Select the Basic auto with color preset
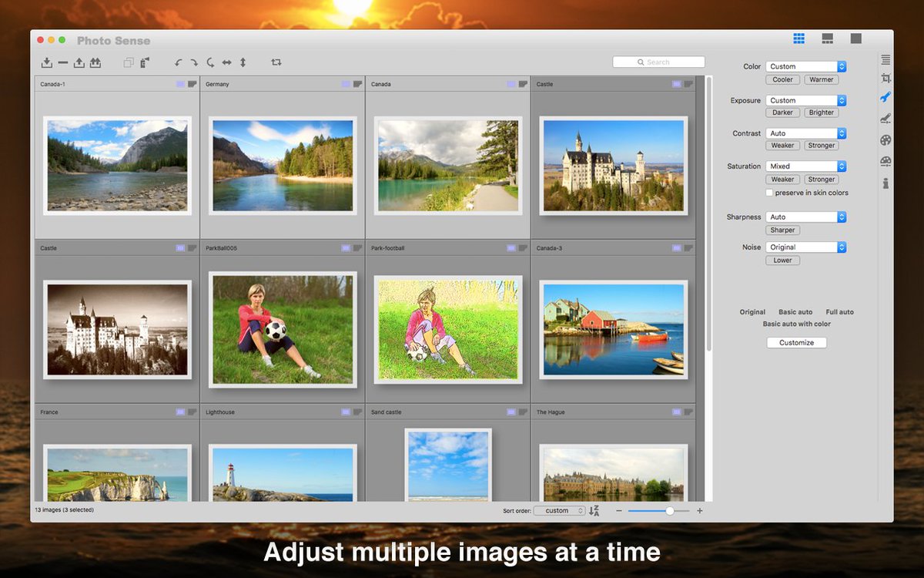 [796, 324]
